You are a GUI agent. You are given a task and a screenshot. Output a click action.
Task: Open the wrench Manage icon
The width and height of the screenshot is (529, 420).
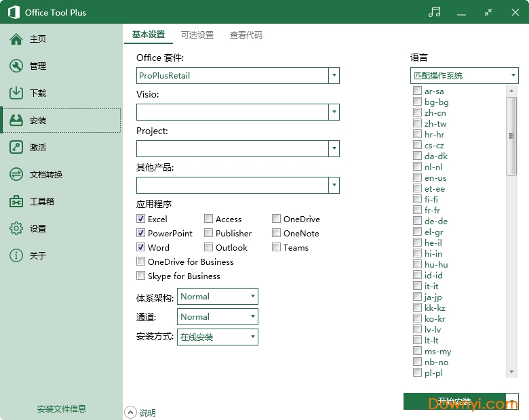coord(16,66)
